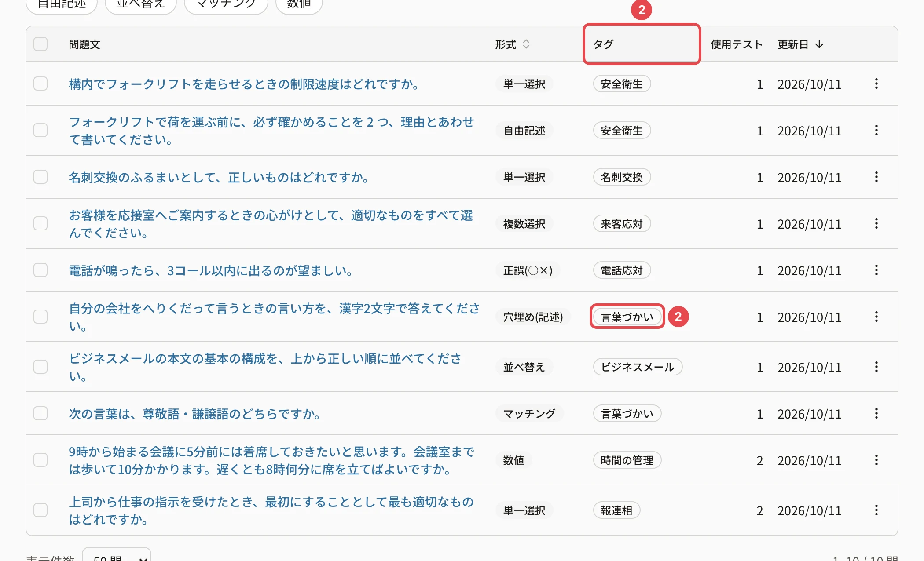Check the box for 構内でフォークリフト question
This screenshot has height=561, width=924.
click(40, 84)
